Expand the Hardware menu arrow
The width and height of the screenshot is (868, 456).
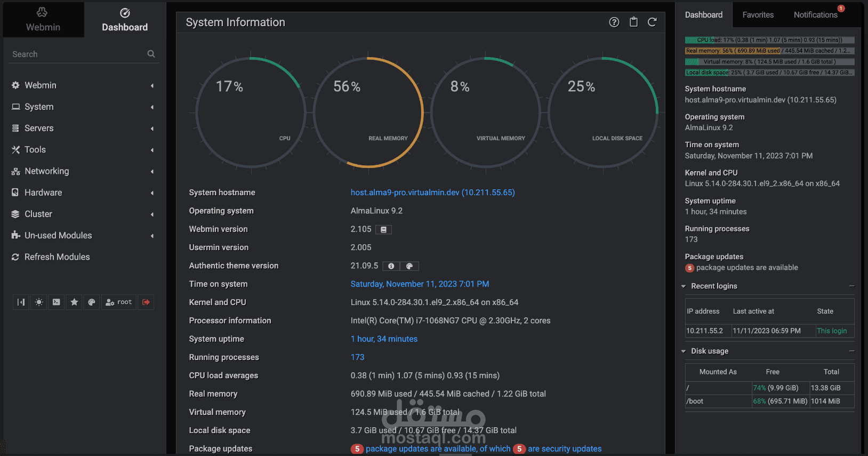pyautogui.click(x=152, y=193)
